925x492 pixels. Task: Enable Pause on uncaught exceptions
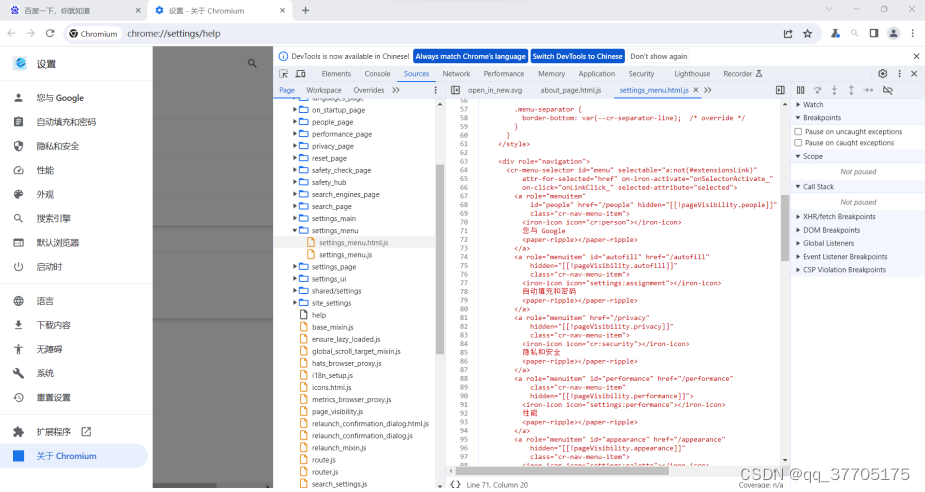pyautogui.click(x=798, y=132)
